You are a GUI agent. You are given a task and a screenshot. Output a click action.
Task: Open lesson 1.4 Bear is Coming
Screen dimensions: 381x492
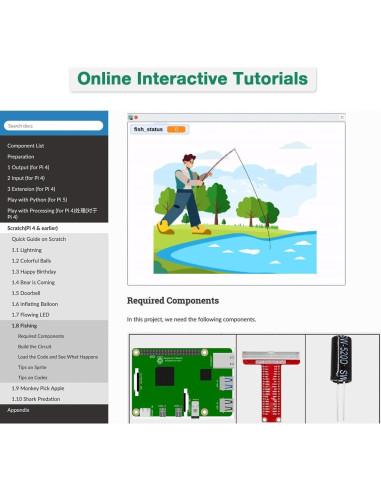(33, 282)
